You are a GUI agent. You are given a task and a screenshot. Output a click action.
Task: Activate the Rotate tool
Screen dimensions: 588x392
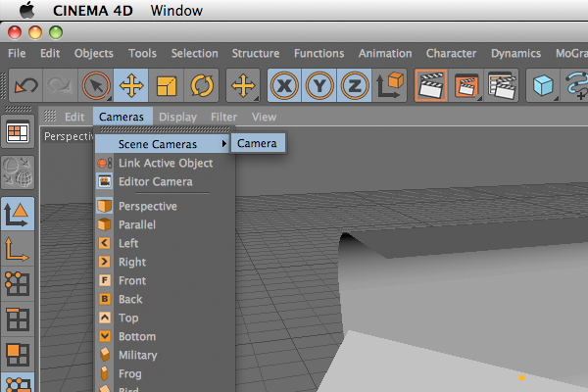201,85
